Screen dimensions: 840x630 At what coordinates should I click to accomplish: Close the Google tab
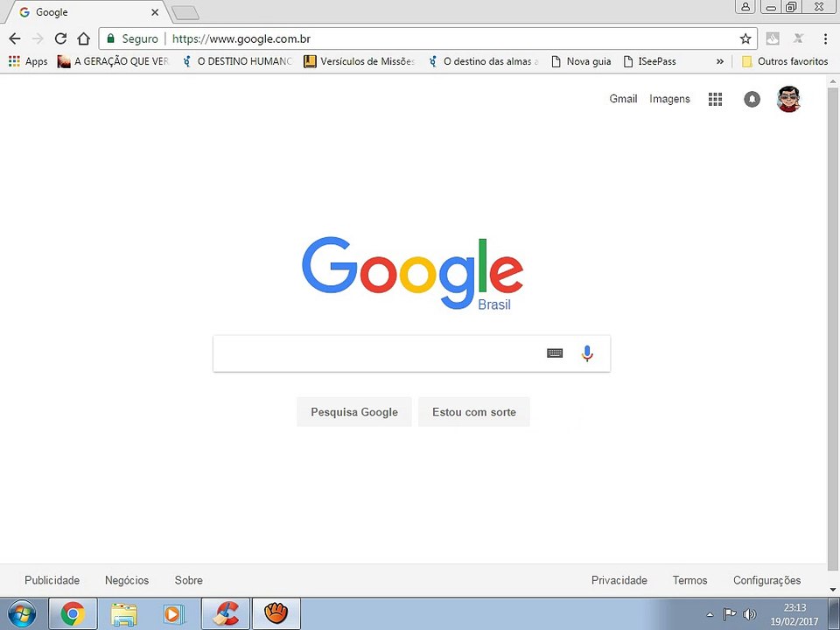point(155,12)
